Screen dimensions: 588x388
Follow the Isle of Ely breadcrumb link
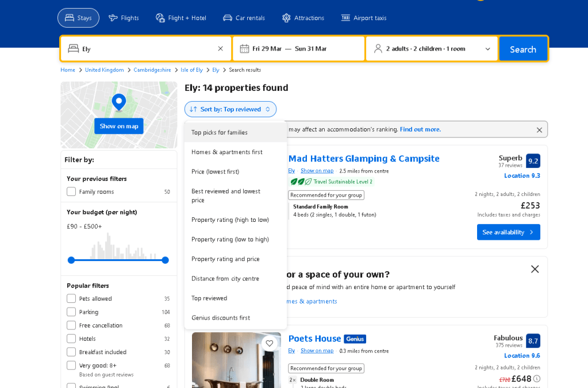(191, 70)
